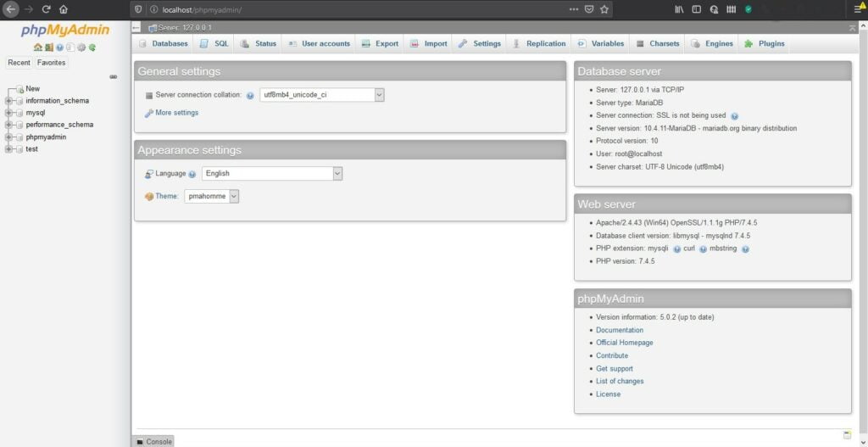
Task: Click the browser home button
Action: point(63,9)
